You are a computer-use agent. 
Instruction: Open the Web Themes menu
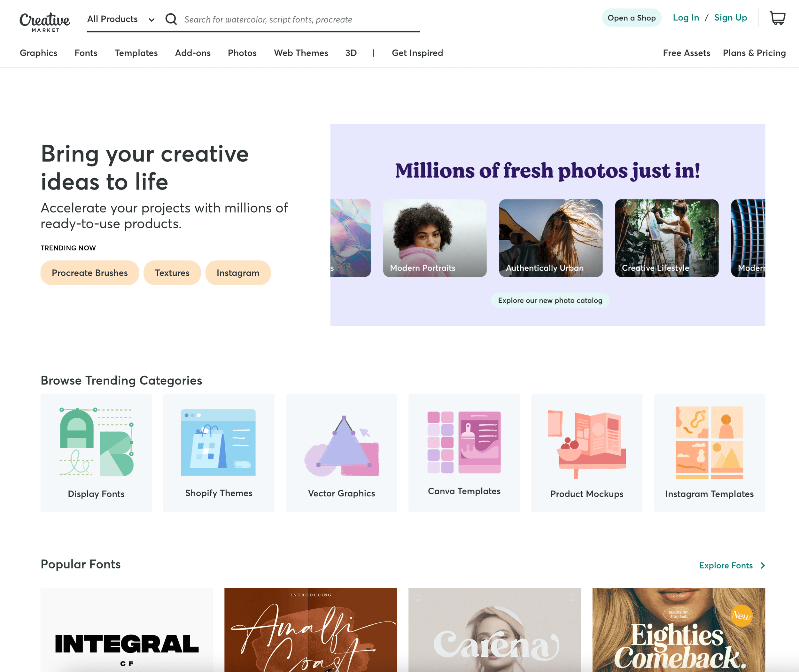click(301, 53)
